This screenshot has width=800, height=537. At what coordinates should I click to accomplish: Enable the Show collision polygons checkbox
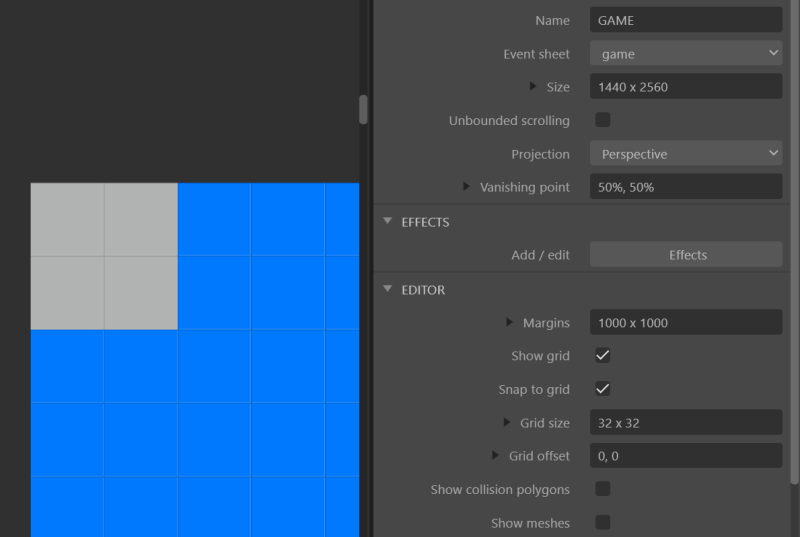click(x=603, y=489)
